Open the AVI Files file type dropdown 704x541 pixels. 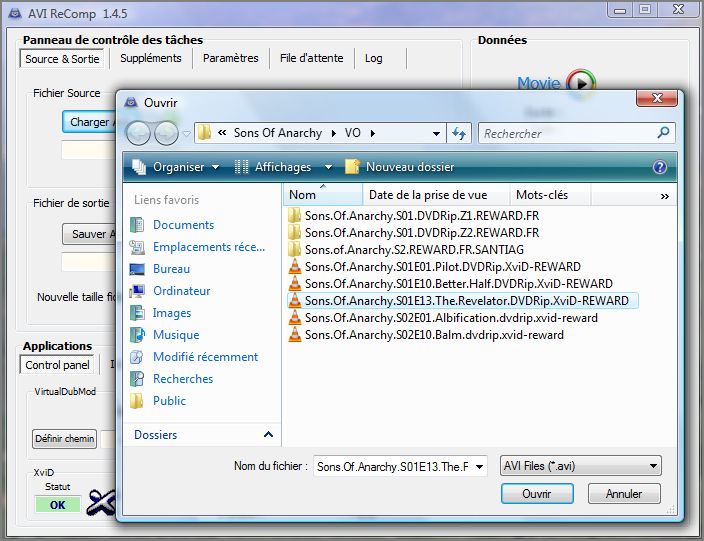pos(581,466)
